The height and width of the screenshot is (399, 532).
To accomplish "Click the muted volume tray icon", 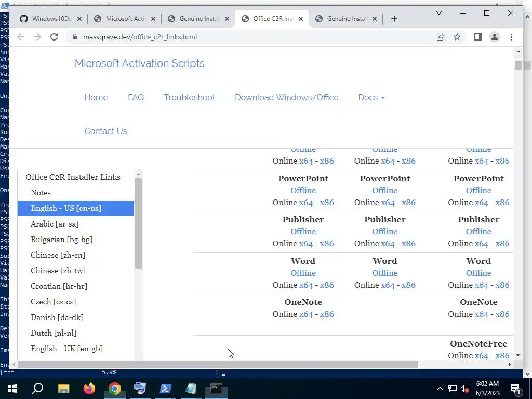I will (x=465, y=389).
